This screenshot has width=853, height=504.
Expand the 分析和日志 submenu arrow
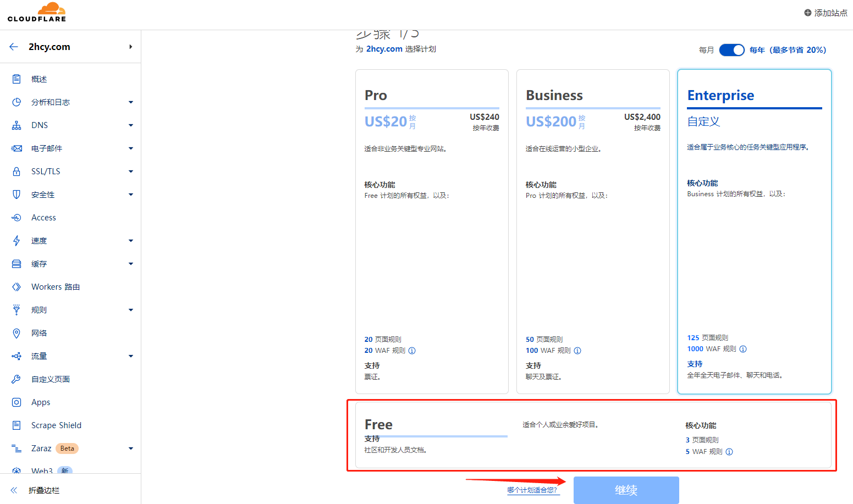pos(131,102)
